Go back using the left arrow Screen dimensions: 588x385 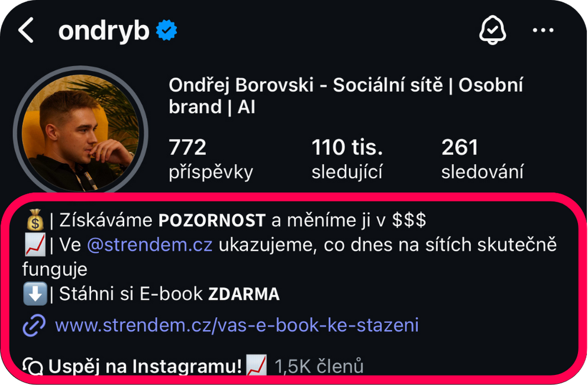point(26,30)
